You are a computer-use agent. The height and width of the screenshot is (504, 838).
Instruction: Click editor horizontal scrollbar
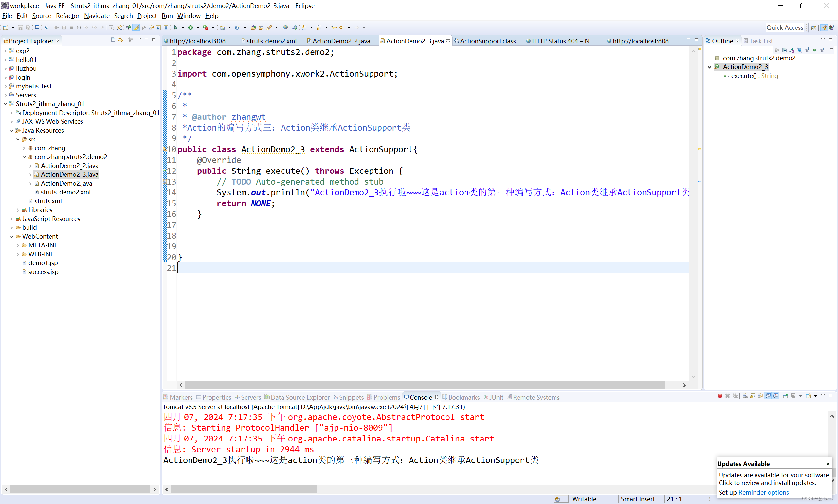pos(425,385)
